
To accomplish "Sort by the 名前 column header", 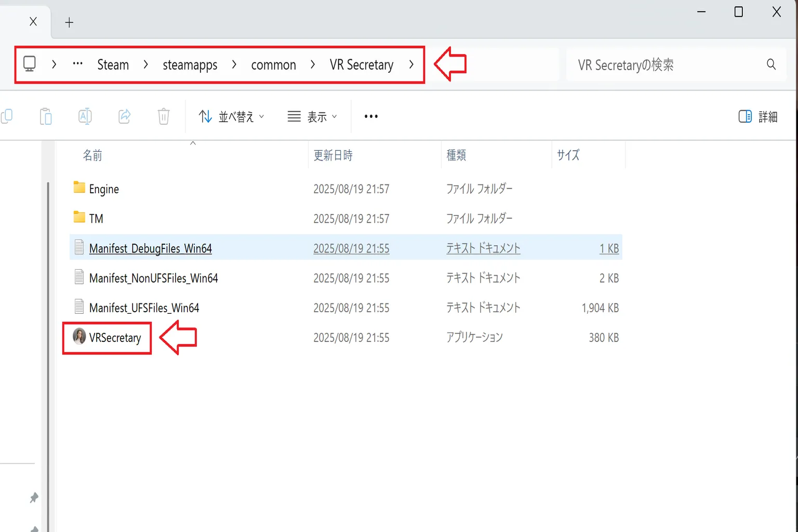I will coord(92,155).
